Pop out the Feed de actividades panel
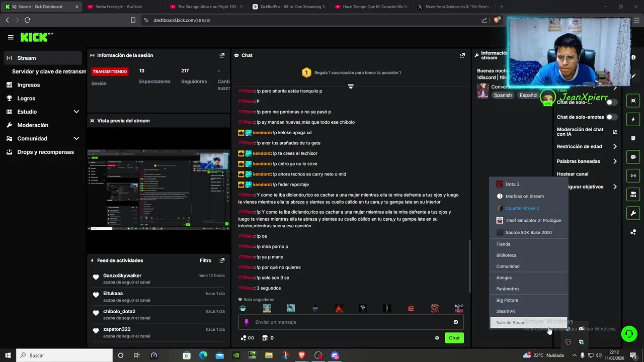 (x=222, y=260)
